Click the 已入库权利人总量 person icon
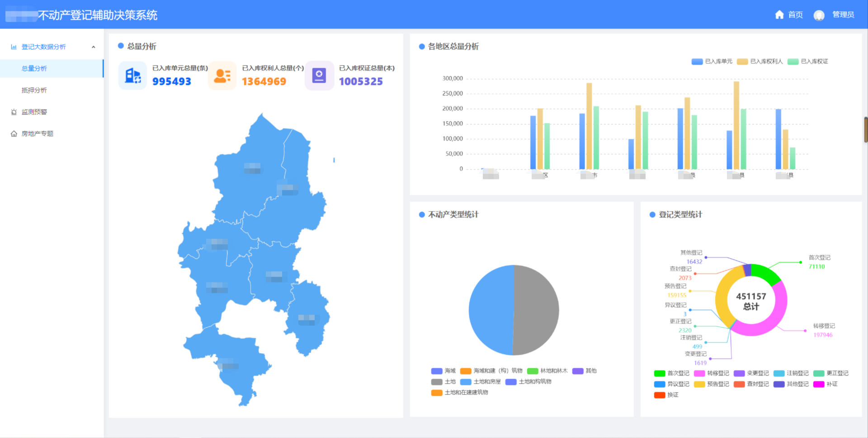 tap(222, 75)
